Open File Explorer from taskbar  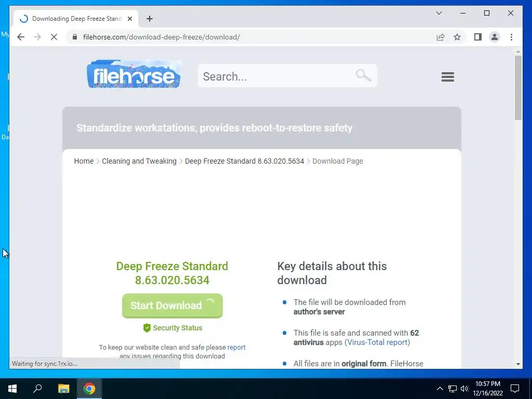tap(63, 389)
